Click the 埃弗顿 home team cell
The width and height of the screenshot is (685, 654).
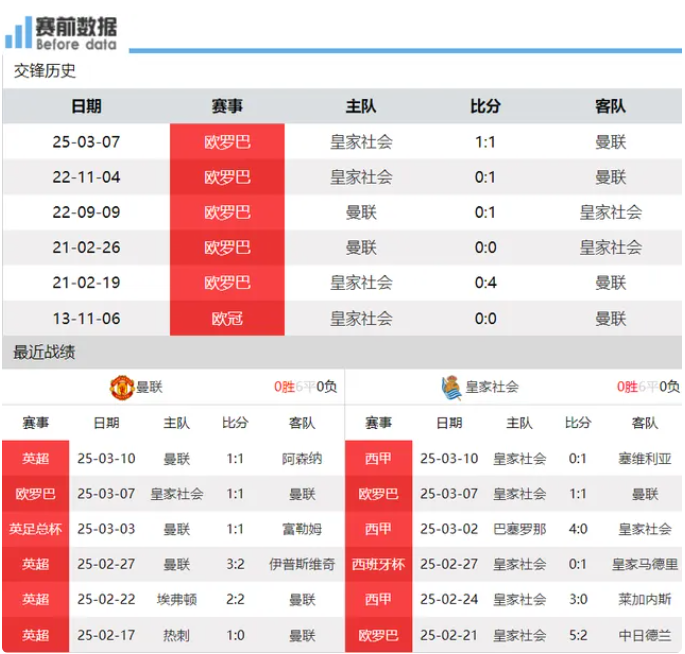(176, 599)
